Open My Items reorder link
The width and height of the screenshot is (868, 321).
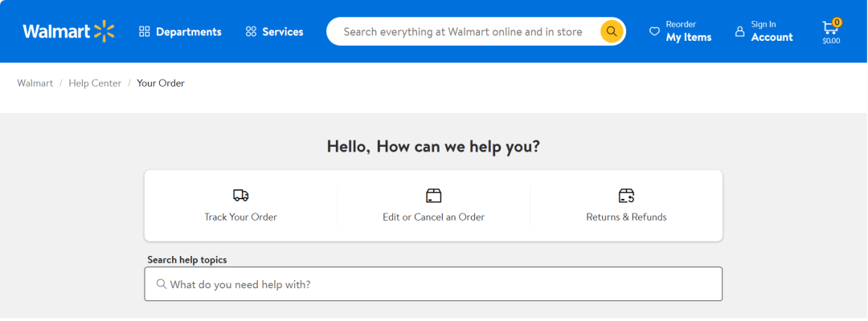click(688, 37)
